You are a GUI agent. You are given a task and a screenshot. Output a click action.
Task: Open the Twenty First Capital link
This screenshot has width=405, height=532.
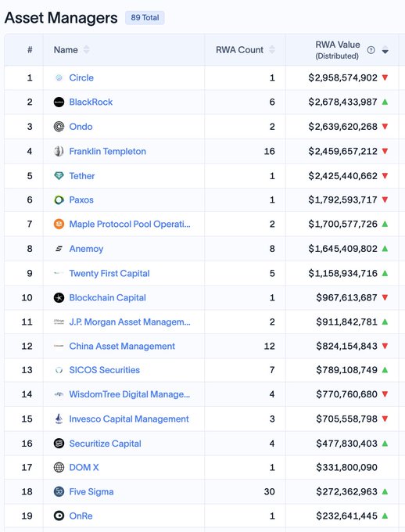tap(109, 273)
